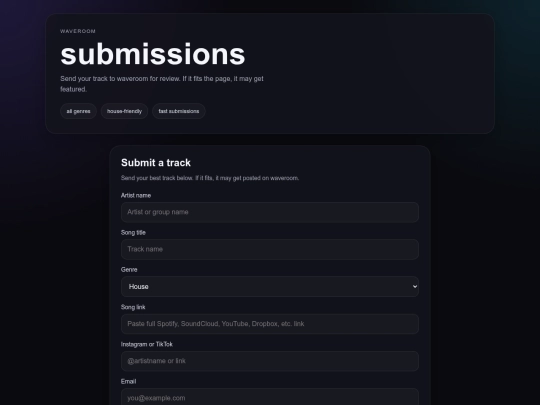Click the Email label
Screen dimensions: 540x405
tap(128, 382)
